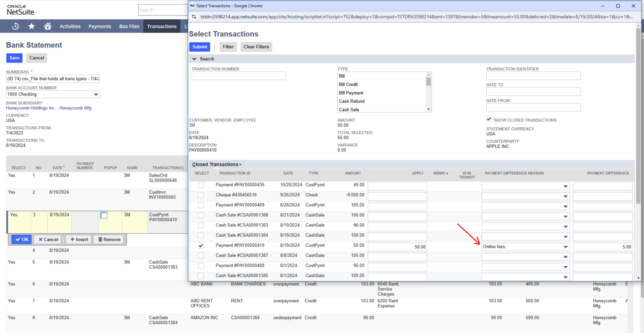644x333 pixels.
Task: Click the NetSuite global Search box
Action: coord(163,10)
